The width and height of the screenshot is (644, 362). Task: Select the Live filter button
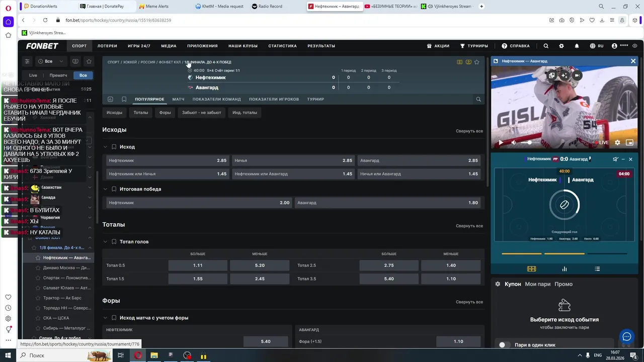click(33, 75)
